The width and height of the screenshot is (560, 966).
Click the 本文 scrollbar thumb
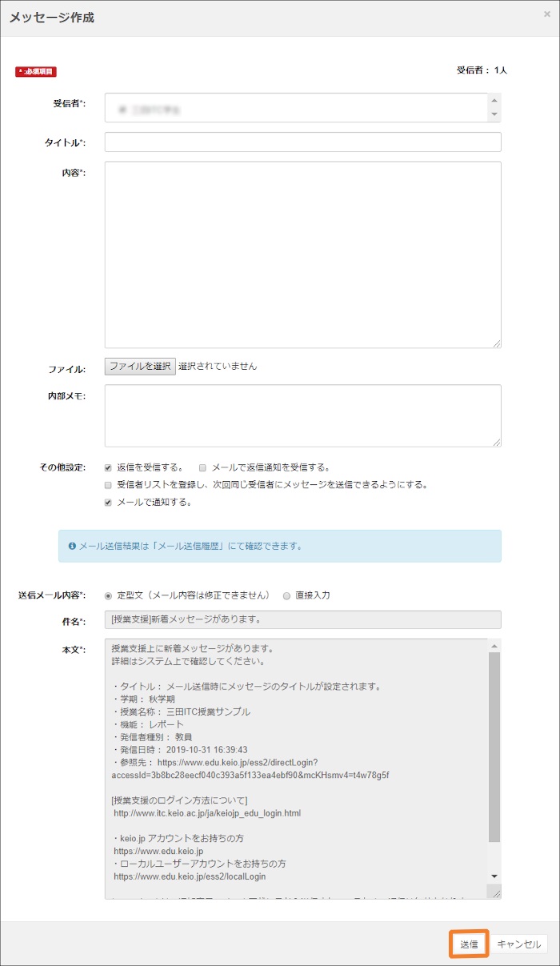tap(494, 744)
